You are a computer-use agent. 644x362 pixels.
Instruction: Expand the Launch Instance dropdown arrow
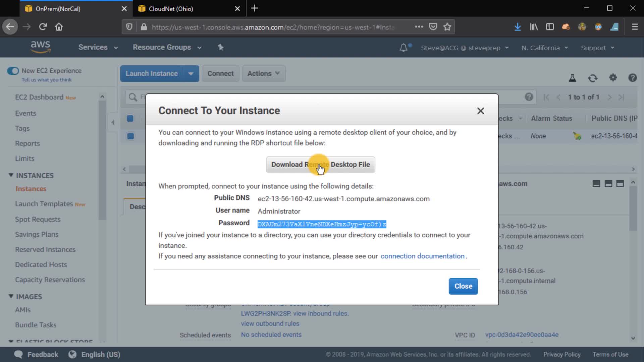pos(191,74)
